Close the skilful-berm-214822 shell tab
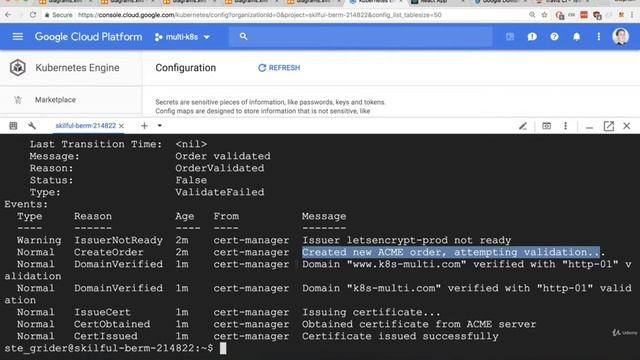The height and width of the screenshot is (360, 640). tap(121, 126)
